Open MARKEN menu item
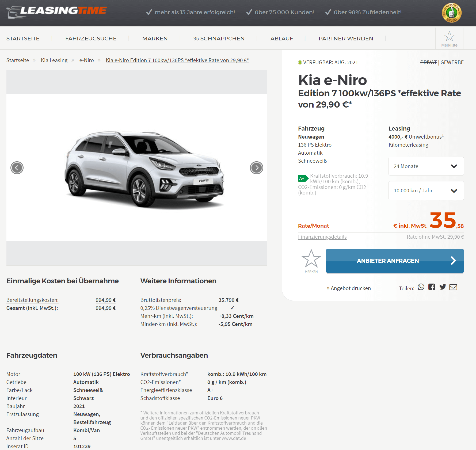Image resolution: width=476 pixels, height=450 pixels. click(x=155, y=39)
